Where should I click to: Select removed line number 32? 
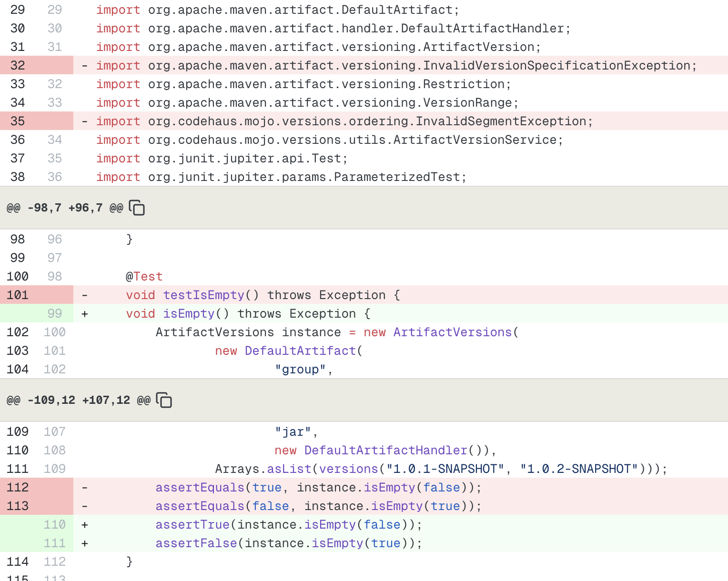18,65
